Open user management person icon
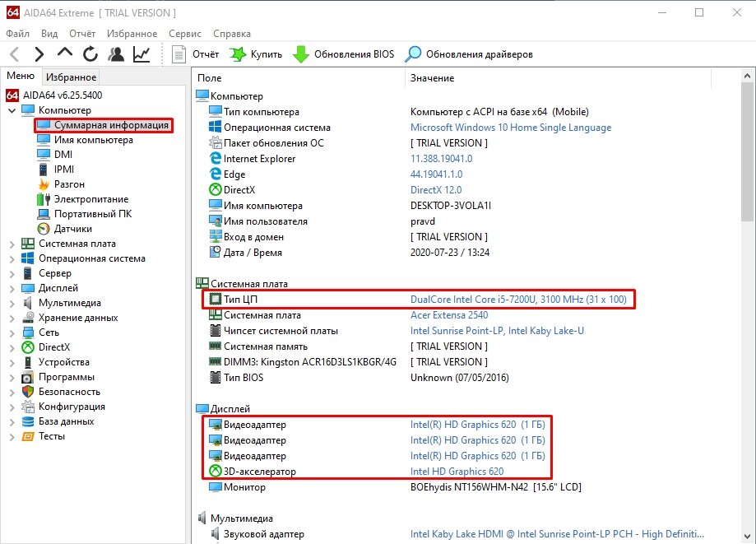The image size is (756, 544). 116,54
